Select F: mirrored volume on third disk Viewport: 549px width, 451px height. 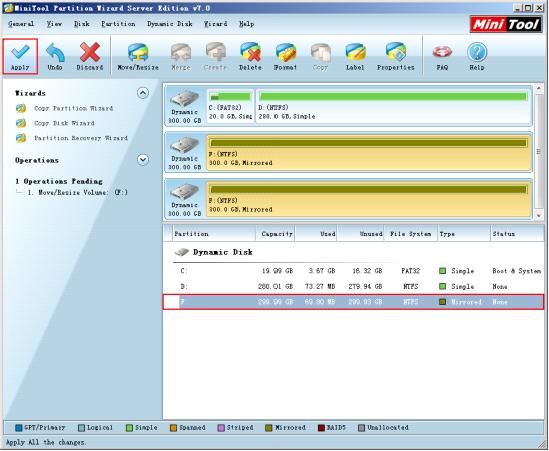click(369, 199)
